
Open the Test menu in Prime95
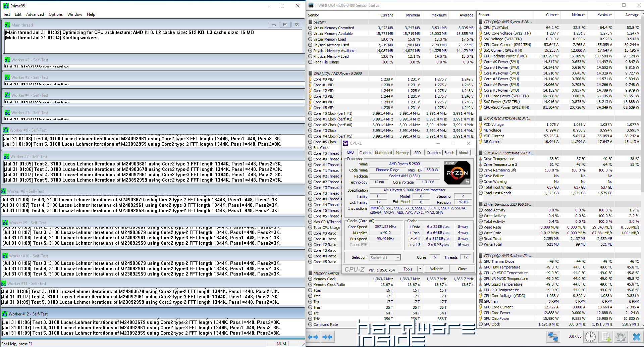7,14
